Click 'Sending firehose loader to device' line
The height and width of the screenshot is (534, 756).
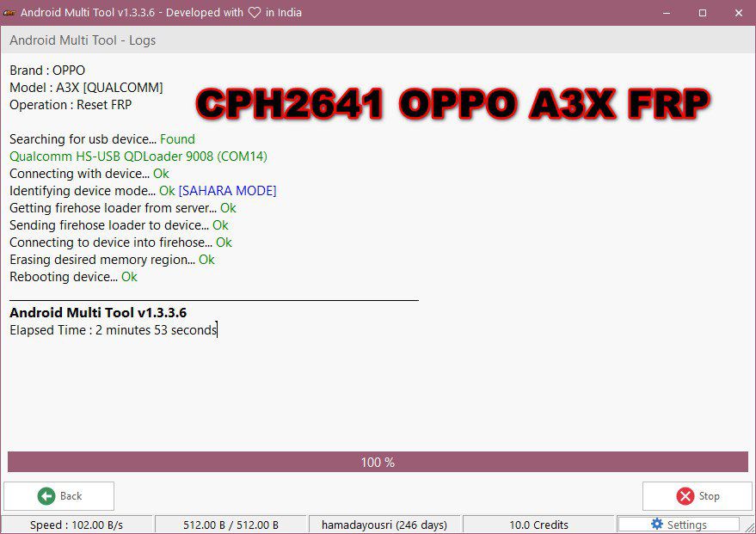click(119, 225)
